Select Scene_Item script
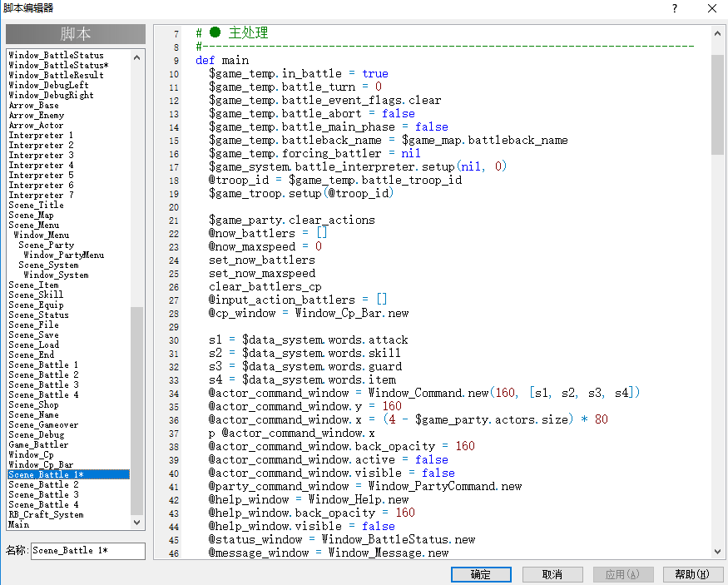The width and height of the screenshot is (728, 585). click(34, 285)
